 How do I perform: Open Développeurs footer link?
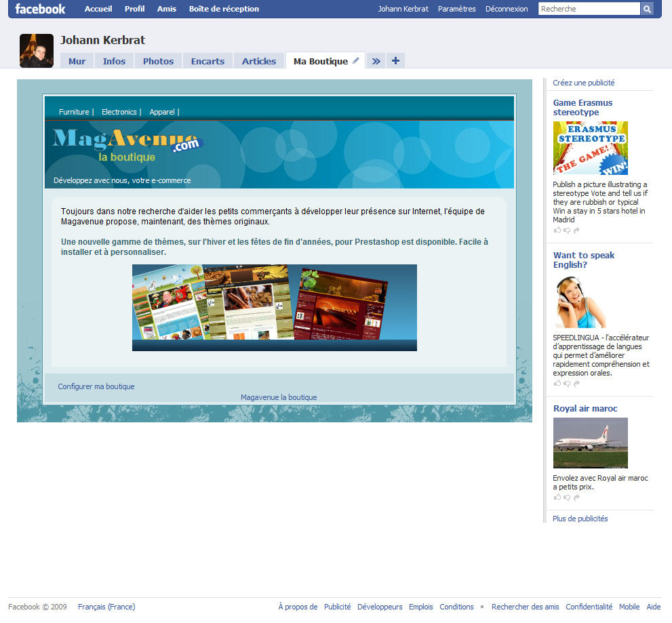(x=380, y=607)
